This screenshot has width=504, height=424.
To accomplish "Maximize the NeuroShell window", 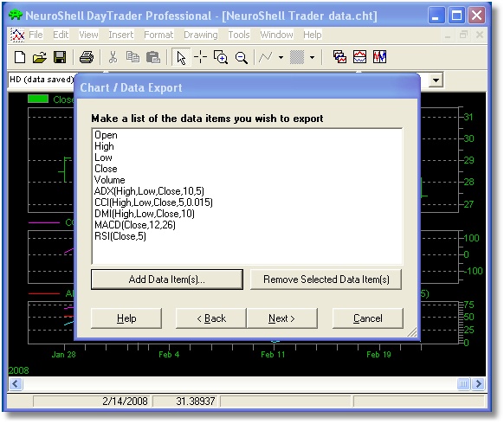I will (x=456, y=16).
